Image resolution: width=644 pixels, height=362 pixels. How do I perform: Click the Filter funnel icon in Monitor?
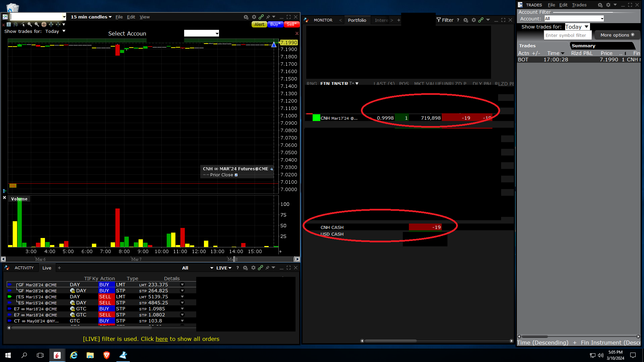(439, 20)
